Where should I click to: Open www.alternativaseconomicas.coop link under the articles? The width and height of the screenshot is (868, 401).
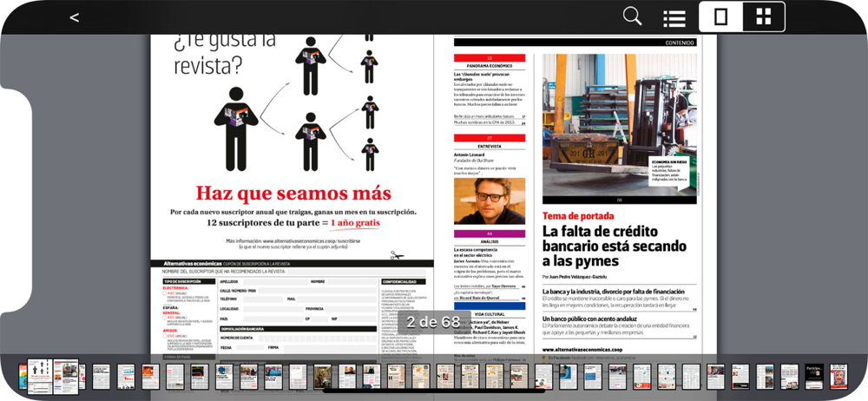coord(582,350)
